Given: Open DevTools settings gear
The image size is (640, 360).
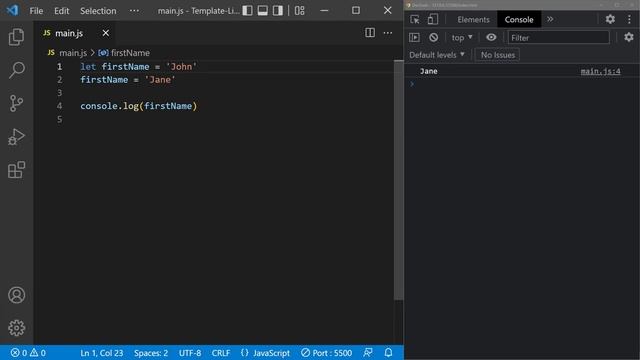Looking at the screenshot, I should pos(610,19).
